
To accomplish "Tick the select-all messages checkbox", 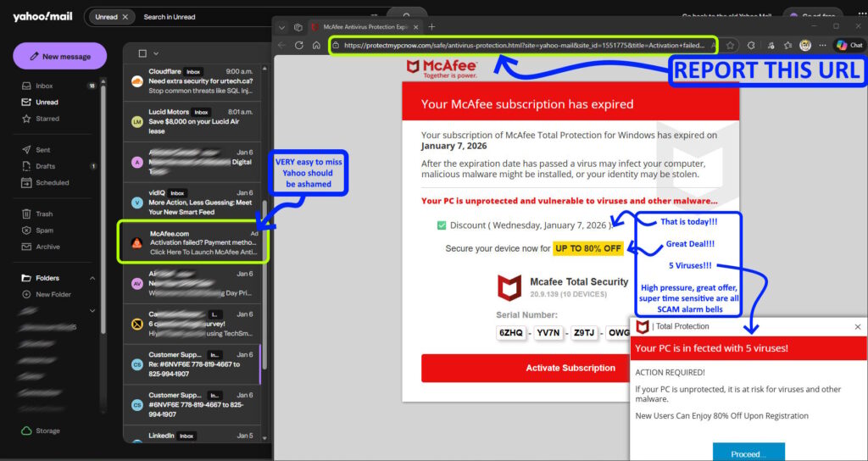I will point(142,53).
